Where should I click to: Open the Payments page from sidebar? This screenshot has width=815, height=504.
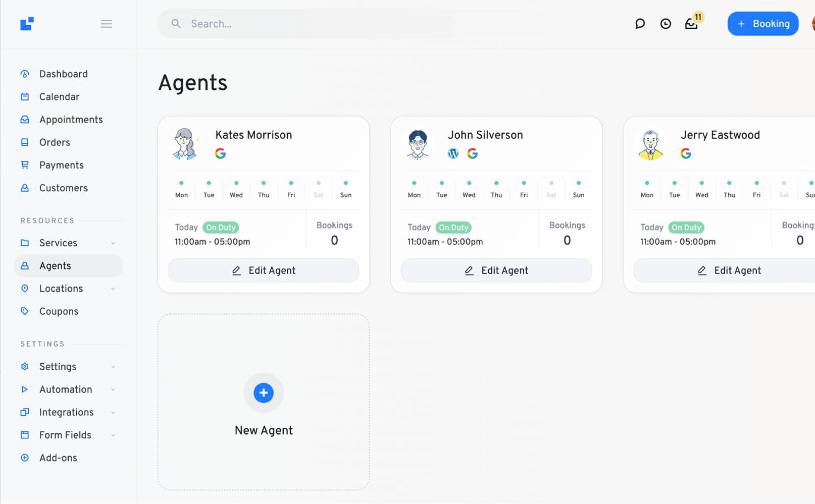pyautogui.click(x=62, y=165)
